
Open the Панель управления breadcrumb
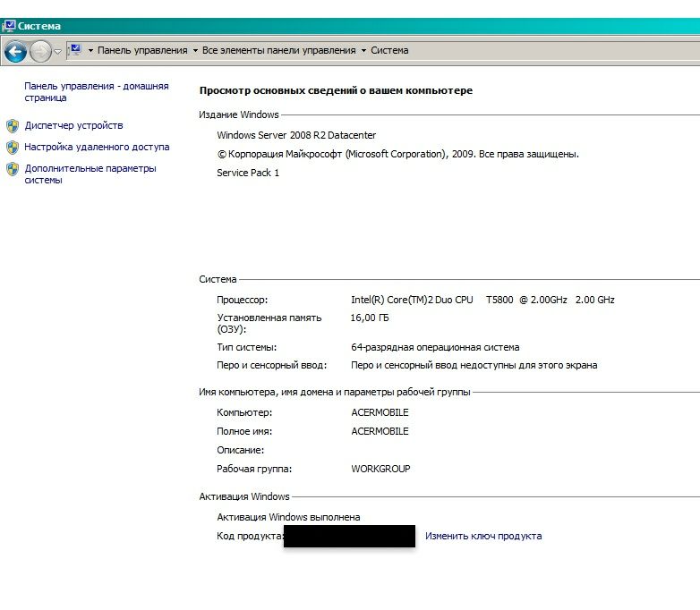click(x=142, y=50)
